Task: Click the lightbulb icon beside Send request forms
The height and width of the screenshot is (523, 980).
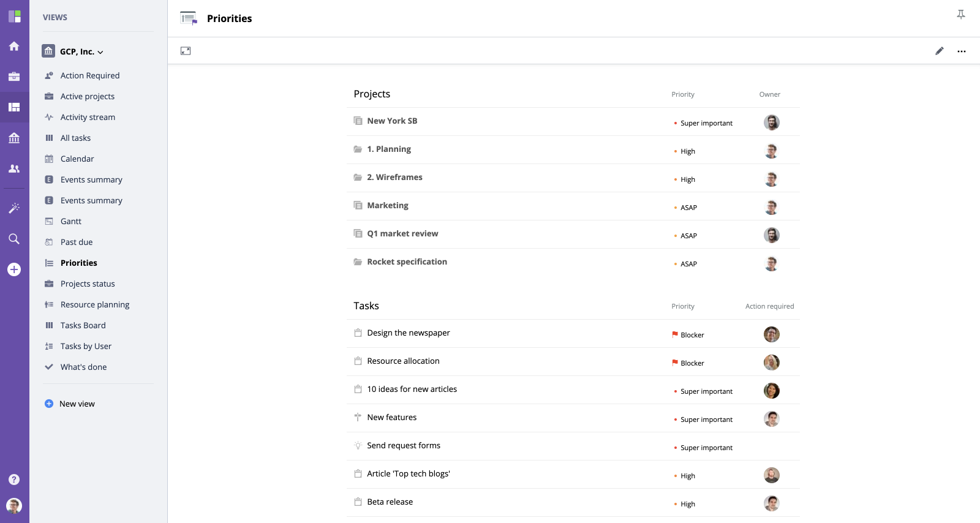Action: 358,445
